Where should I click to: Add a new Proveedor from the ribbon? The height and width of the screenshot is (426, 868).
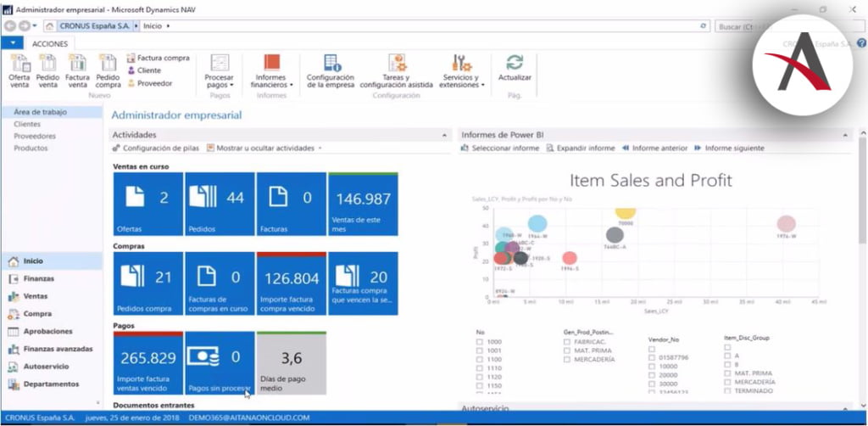pos(150,83)
